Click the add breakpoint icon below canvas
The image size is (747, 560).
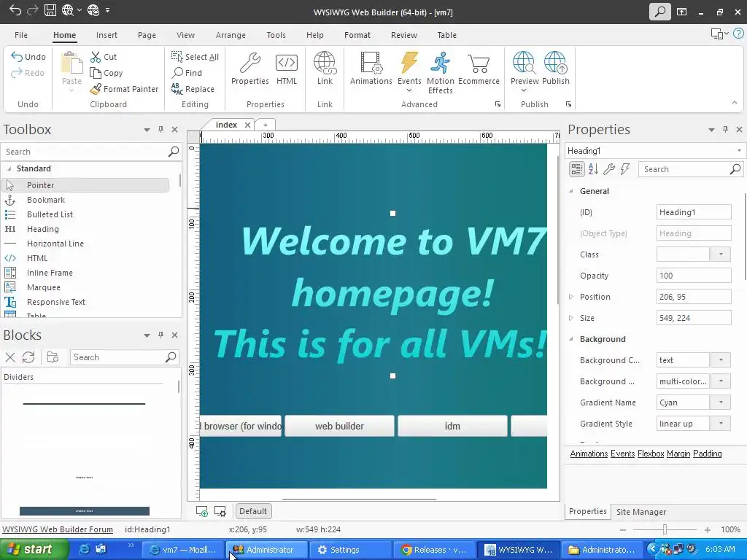click(x=202, y=511)
